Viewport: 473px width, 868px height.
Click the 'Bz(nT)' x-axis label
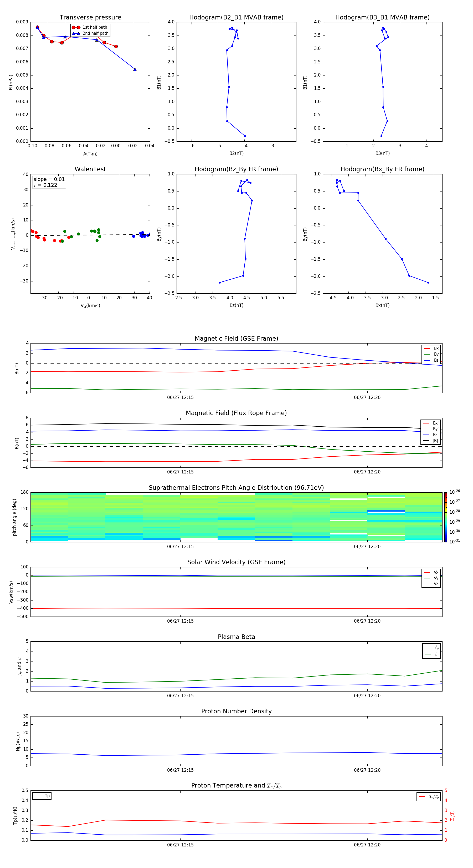pos(236,305)
